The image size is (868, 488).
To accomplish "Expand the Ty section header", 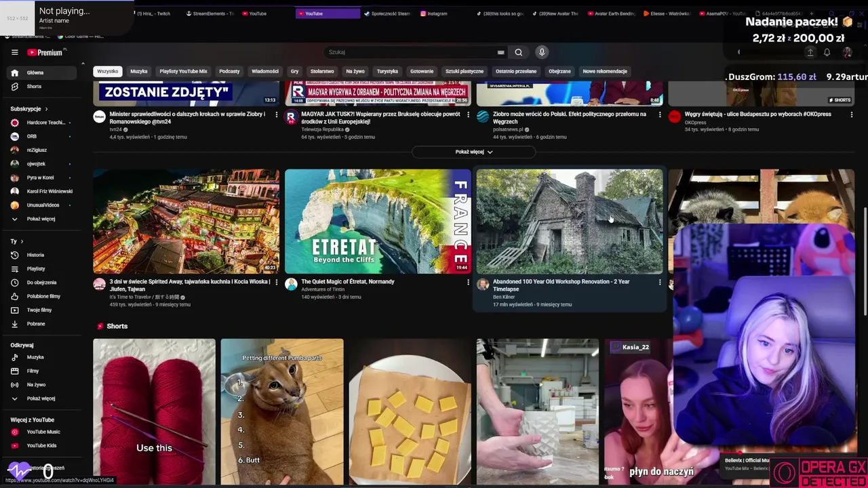I will [x=17, y=241].
